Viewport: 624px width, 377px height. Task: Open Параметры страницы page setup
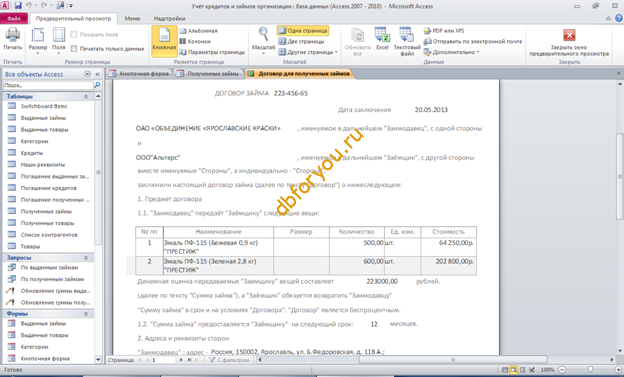(212, 52)
